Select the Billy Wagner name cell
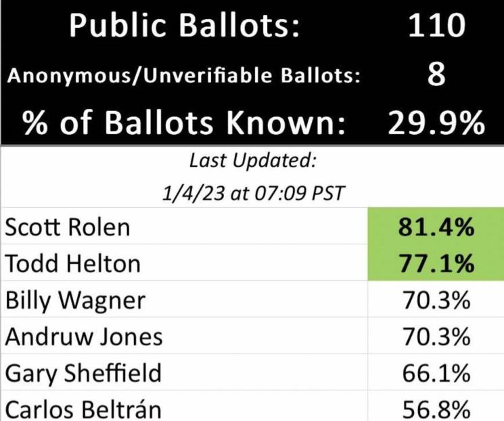The height and width of the screenshot is (421, 504). click(75, 300)
